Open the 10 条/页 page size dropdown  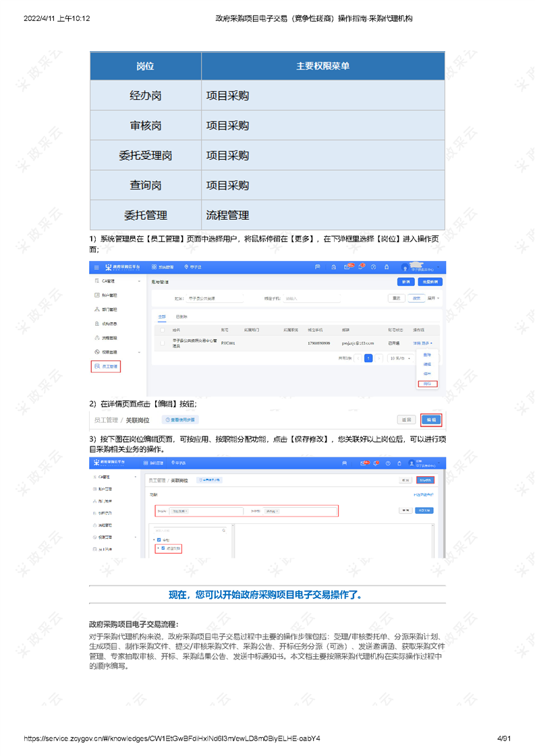pos(401,358)
